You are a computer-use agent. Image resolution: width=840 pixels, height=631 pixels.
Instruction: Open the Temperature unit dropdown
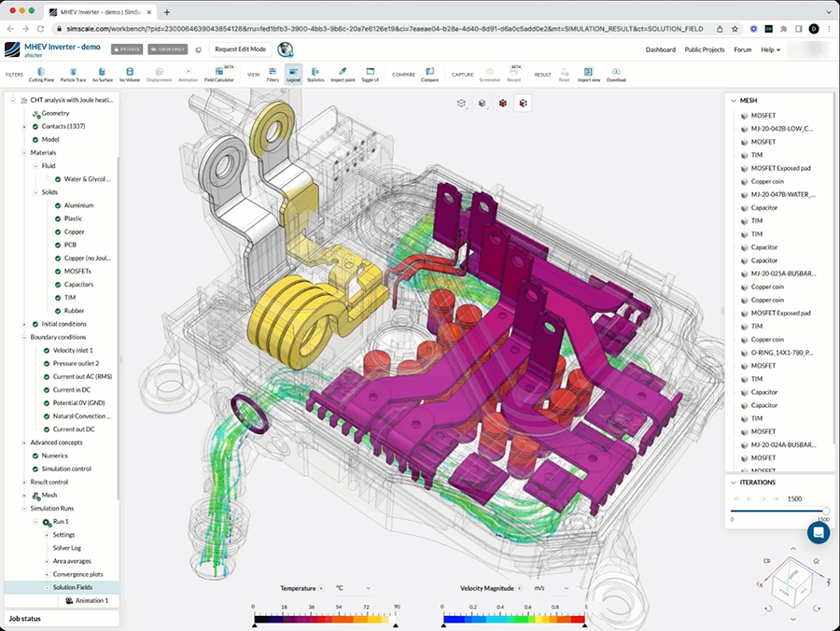(353, 588)
